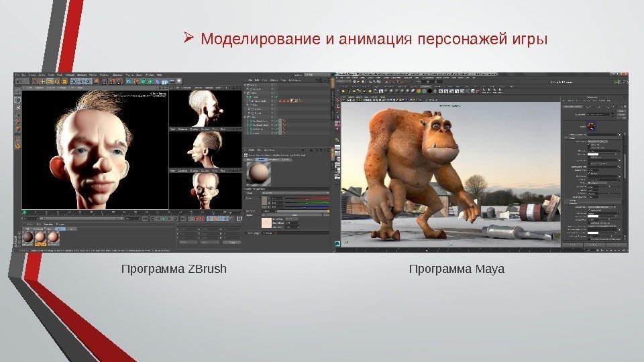Select the yellow-plus Move tool in head-model window
The width and height of the screenshot is (644, 362).
(43, 82)
